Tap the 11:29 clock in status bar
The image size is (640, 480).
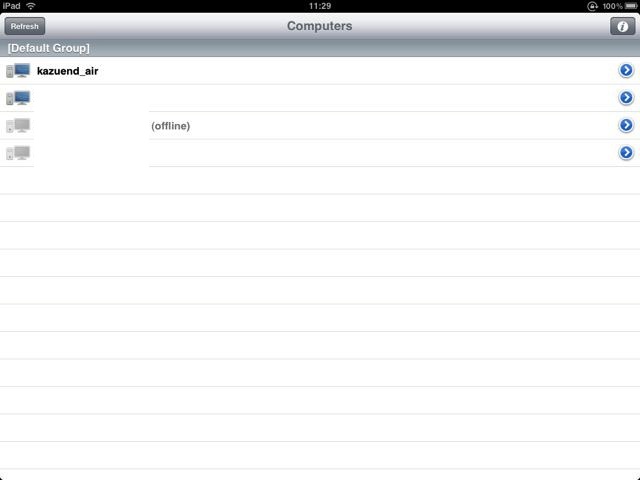[320, 6]
